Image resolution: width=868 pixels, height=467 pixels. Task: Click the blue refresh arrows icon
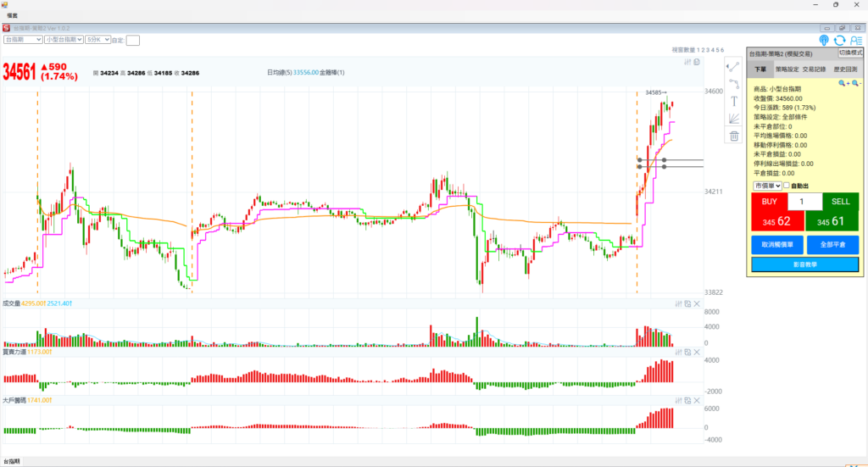coord(839,40)
